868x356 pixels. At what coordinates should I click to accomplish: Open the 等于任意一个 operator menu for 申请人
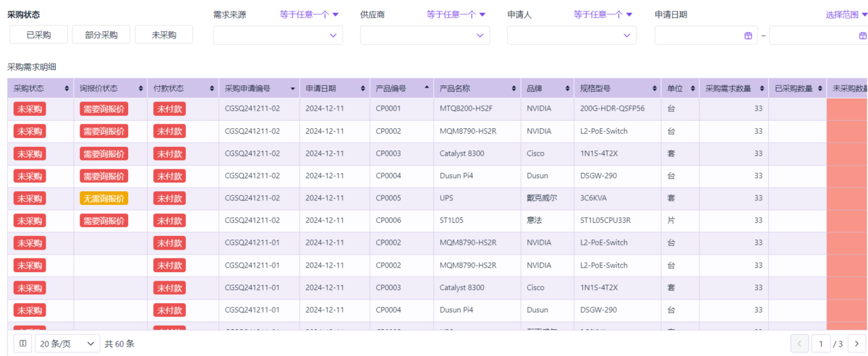point(603,14)
